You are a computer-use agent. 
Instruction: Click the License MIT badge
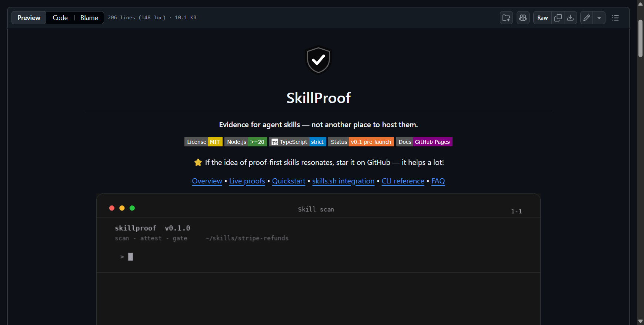coord(203,142)
